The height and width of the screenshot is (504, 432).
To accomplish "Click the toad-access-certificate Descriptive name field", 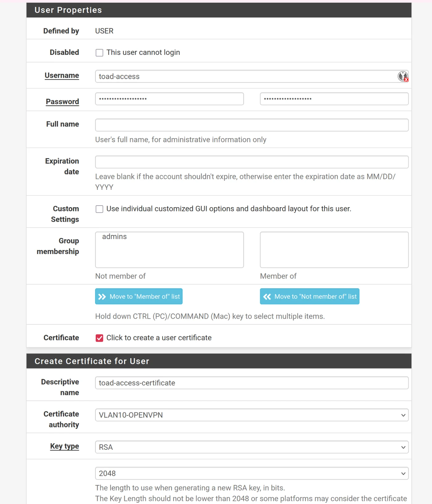I will [x=251, y=383].
